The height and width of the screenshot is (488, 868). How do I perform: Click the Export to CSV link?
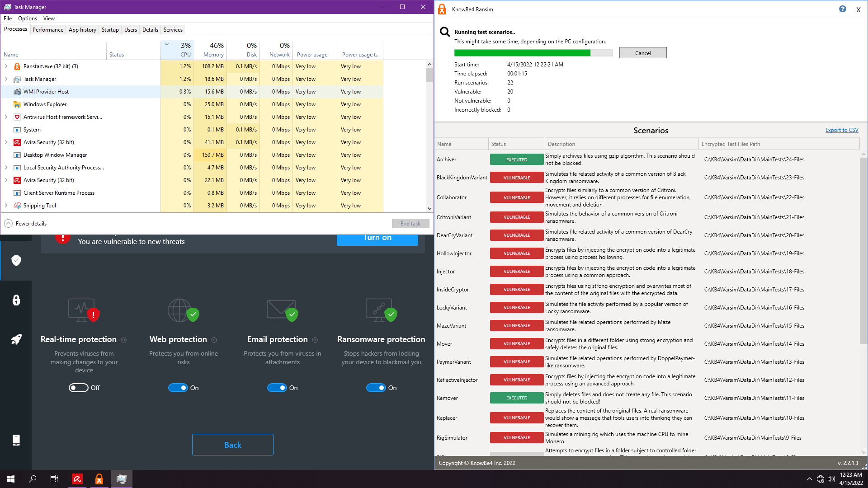(841, 130)
